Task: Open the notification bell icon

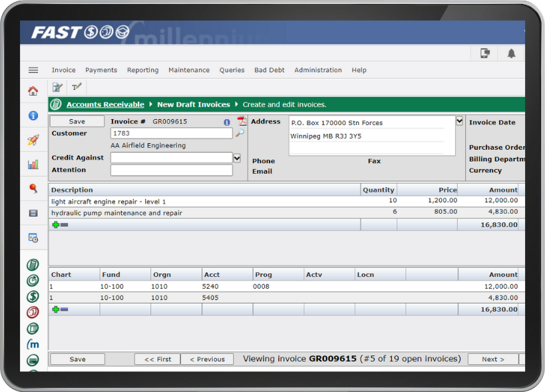Action: tap(511, 53)
